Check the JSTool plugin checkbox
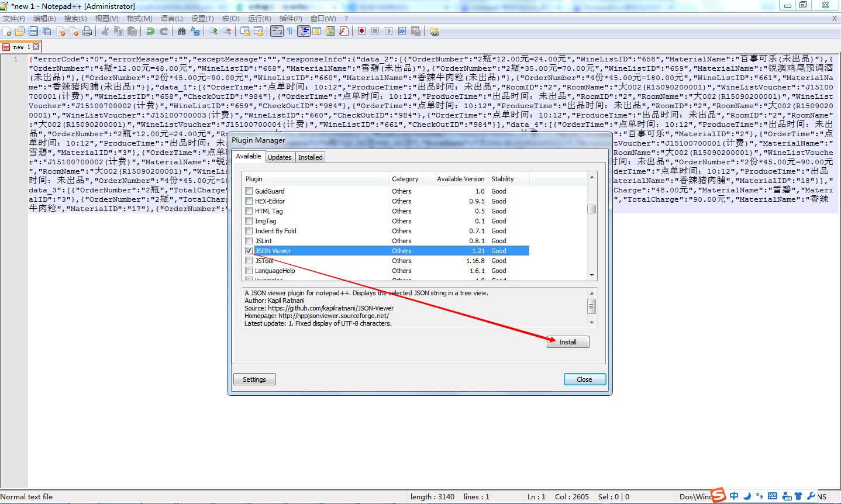The width and height of the screenshot is (841, 504). pyautogui.click(x=249, y=261)
